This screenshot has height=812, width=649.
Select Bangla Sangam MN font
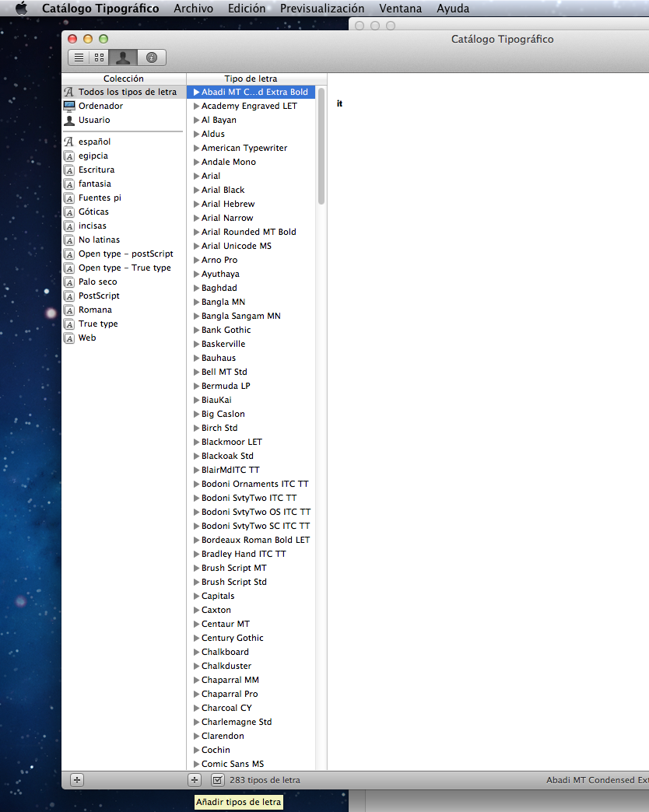pyautogui.click(x=241, y=316)
